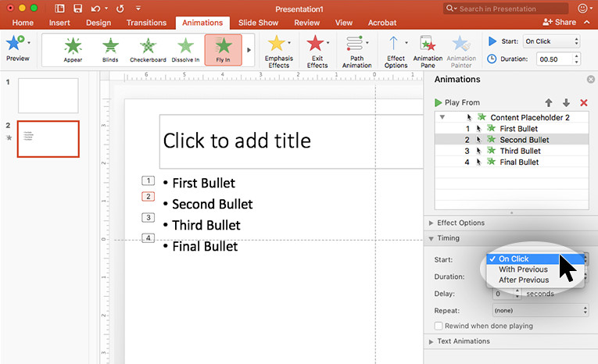Choose With Previous start option
This screenshot has height=364, width=598.
tap(535, 269)
